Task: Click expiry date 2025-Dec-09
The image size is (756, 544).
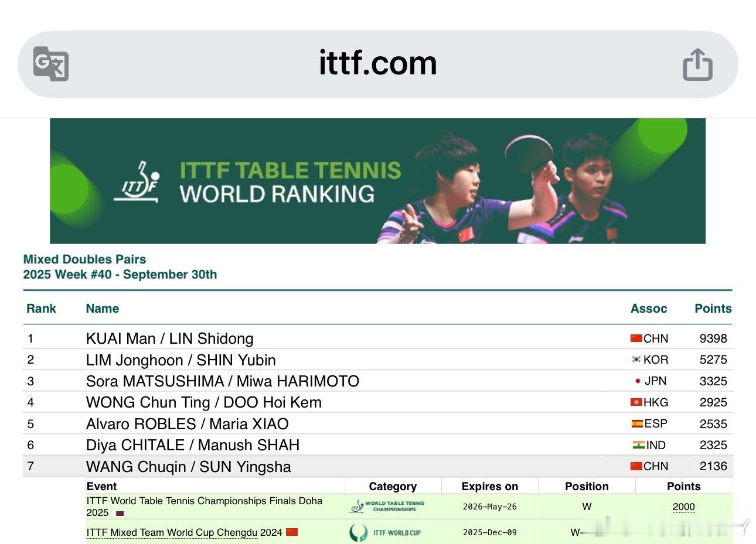Action: coord(490,532)
